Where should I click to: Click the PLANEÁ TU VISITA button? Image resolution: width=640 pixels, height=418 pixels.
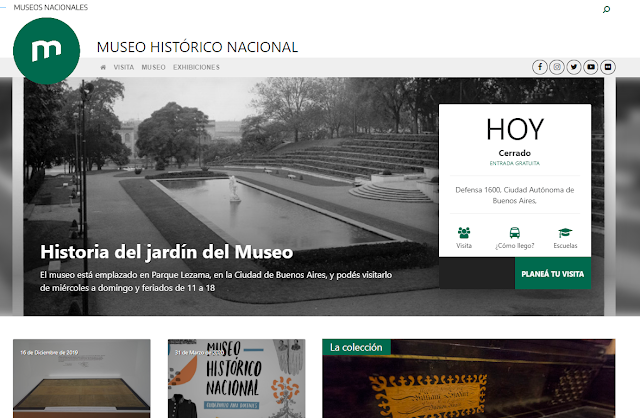(x=553, y=273)
